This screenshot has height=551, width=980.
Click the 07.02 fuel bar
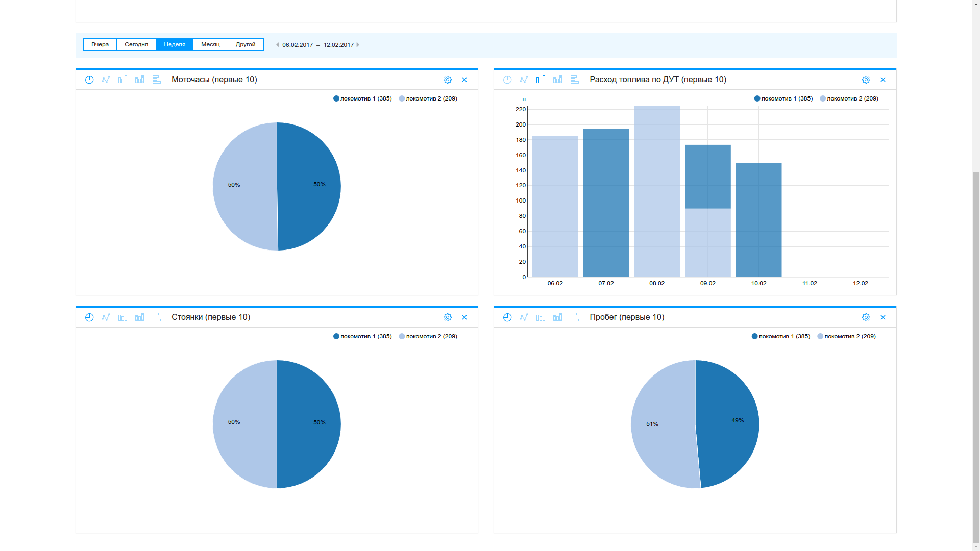pos(606,203)
